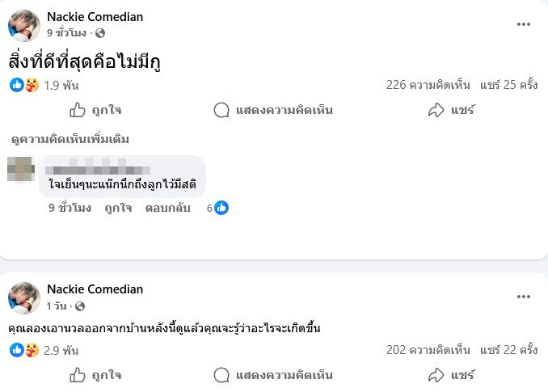This screenshot has height=392, width=548.
Task: Open Nackie Comedian profile from first post
Action: [x=95, y=16]
